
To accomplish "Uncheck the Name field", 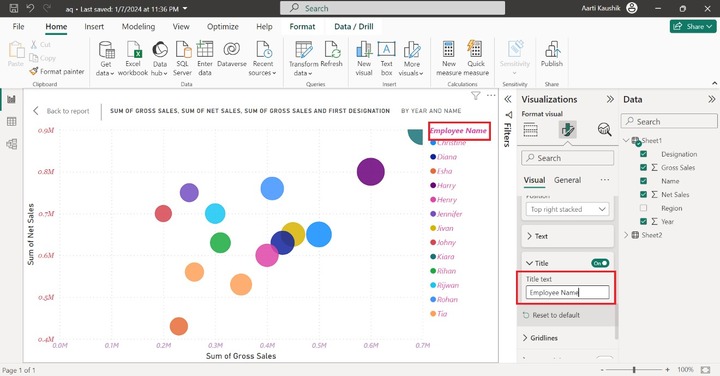I will click(x=643, y=181).
